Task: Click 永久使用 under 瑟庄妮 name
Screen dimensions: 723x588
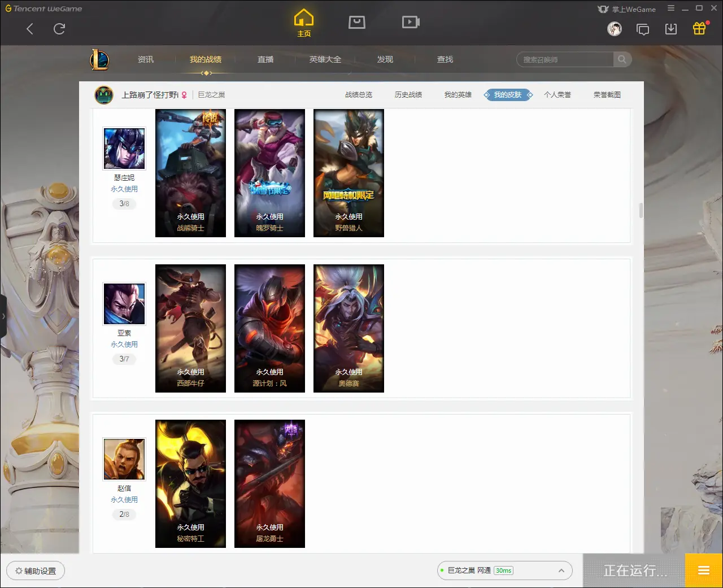Action: (124, 189)
